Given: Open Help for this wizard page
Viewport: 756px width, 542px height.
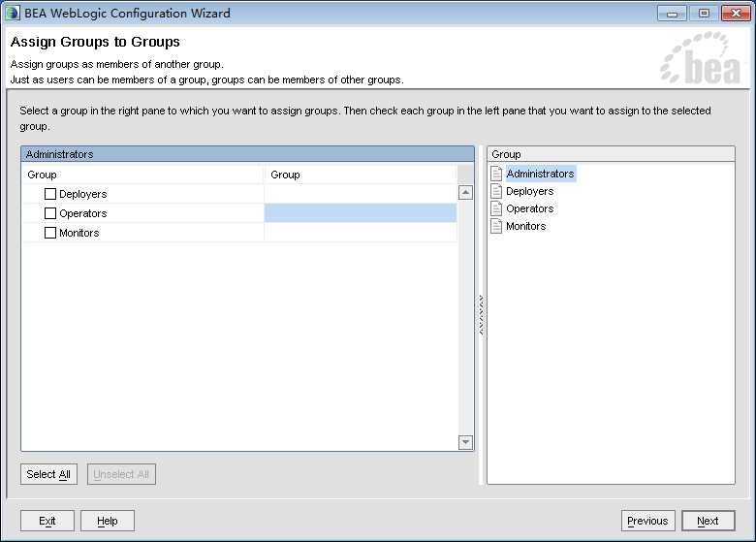Looking at the screenshot, I should (x=108, y=521).
